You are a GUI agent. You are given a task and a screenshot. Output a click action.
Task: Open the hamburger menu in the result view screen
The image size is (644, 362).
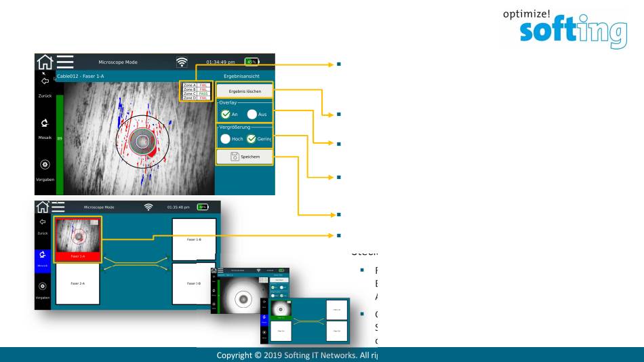click(x=65, y=62)
